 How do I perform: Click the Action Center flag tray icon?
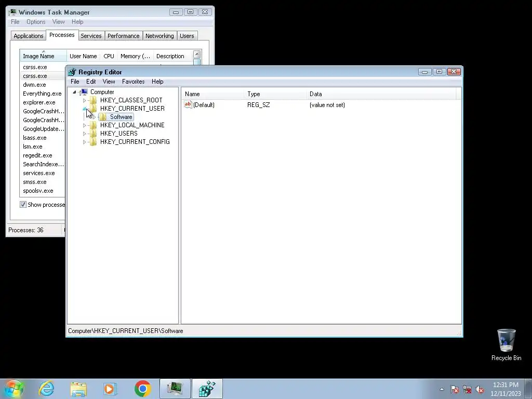tap(455, 389)
